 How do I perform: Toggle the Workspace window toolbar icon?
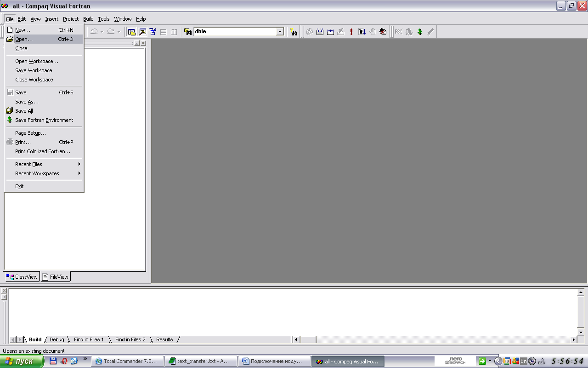coord(132,32)
